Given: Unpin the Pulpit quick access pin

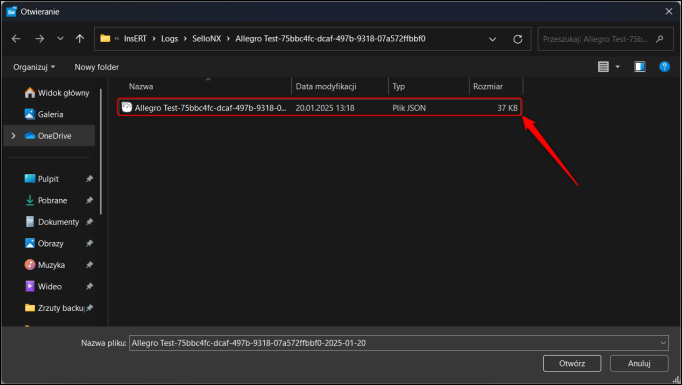Looking at the screenshot, I should pos(89,179).
